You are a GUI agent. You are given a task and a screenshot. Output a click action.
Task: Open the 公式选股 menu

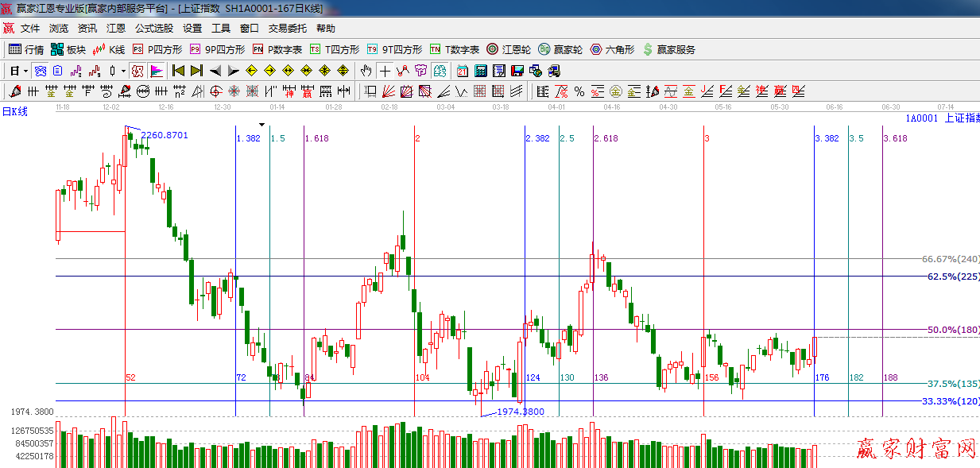[153, 29]
